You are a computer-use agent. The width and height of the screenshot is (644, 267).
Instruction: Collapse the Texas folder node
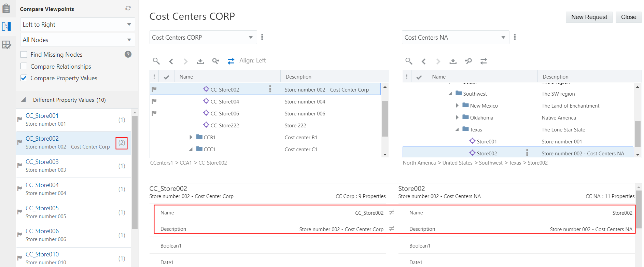pyautogui.click(x=457, y=129)
